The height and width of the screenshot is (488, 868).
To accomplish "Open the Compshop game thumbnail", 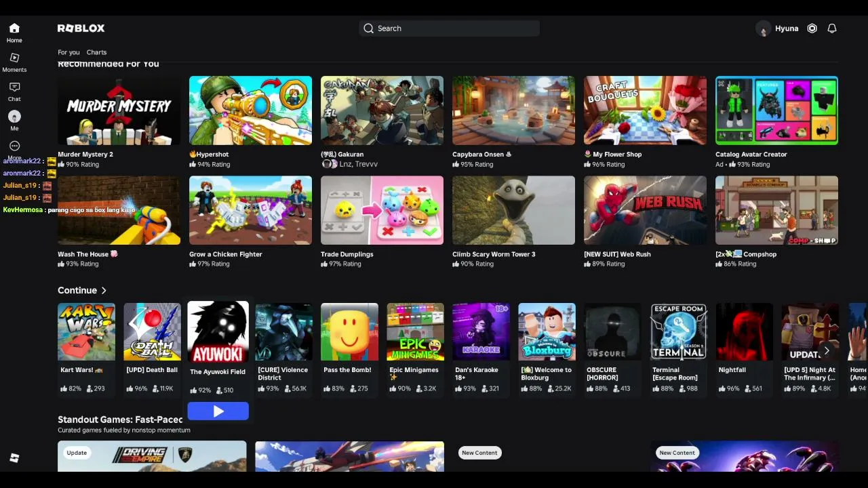I will (x=776, y=210).
